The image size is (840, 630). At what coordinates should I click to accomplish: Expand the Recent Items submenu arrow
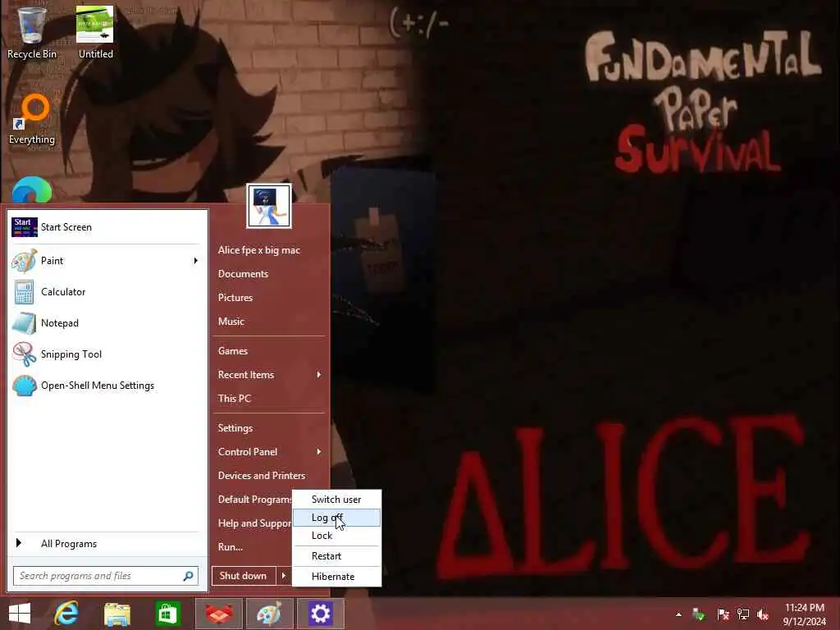coord(319,375)
